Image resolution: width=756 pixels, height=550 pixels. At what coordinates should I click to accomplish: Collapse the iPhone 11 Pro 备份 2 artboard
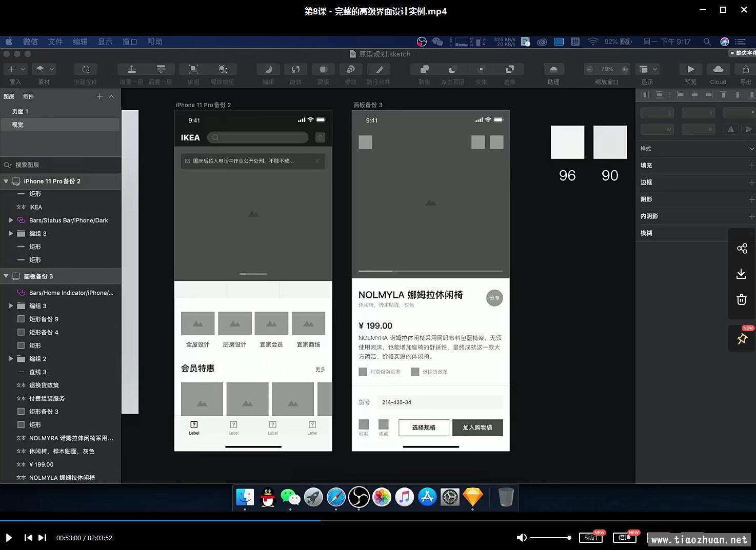coord(6,181)
